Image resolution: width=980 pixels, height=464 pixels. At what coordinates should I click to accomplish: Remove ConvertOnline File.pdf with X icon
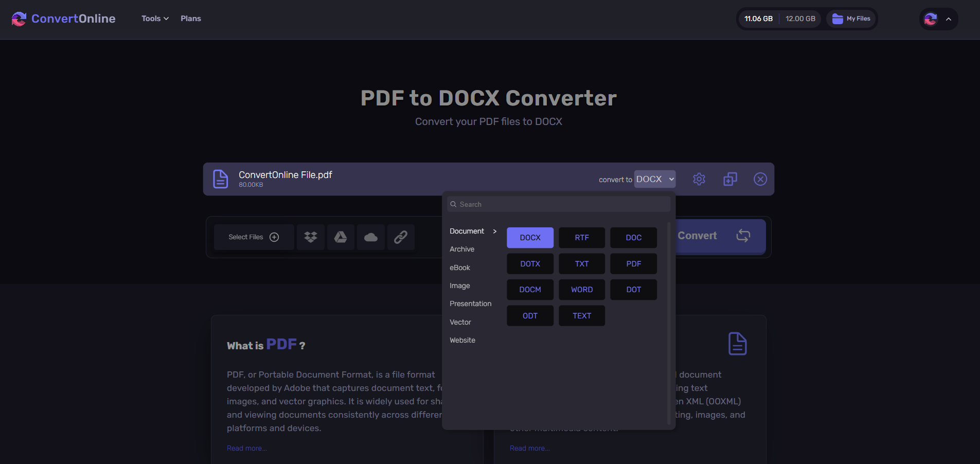point(760,179)
